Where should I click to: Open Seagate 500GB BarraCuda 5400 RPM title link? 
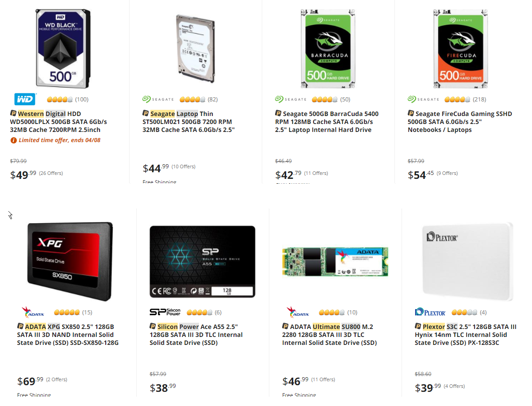coord(327,122)
